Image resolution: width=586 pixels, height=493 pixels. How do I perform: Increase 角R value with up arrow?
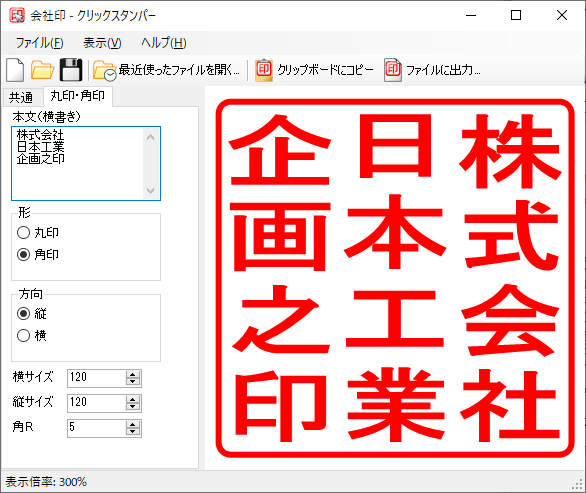tap(133, 425)
